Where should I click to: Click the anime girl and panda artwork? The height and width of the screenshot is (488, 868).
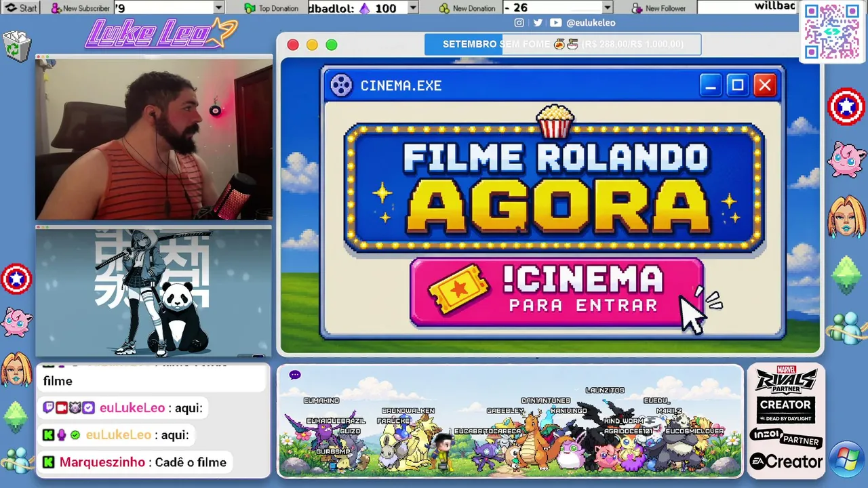point(154,293)
